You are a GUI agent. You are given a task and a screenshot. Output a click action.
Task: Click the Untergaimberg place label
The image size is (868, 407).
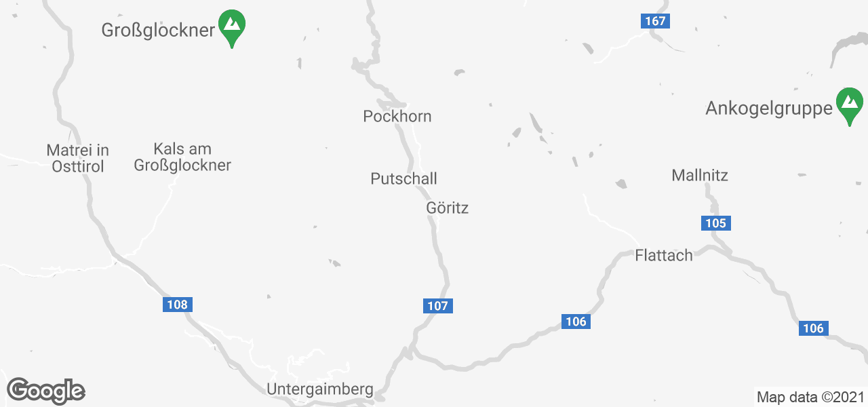click(x=320, y=389)
